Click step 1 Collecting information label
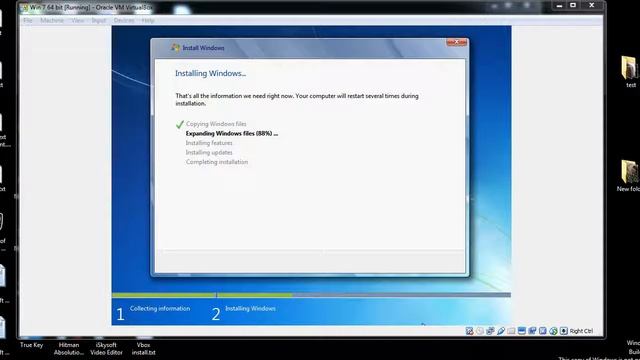This screenshot has width=640, height=360. click(x=160, y=309)
